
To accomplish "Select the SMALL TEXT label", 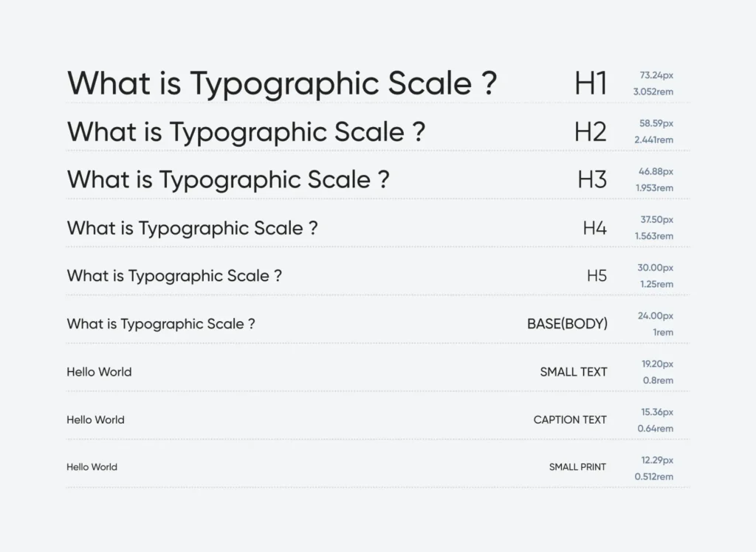I will 573,372.
